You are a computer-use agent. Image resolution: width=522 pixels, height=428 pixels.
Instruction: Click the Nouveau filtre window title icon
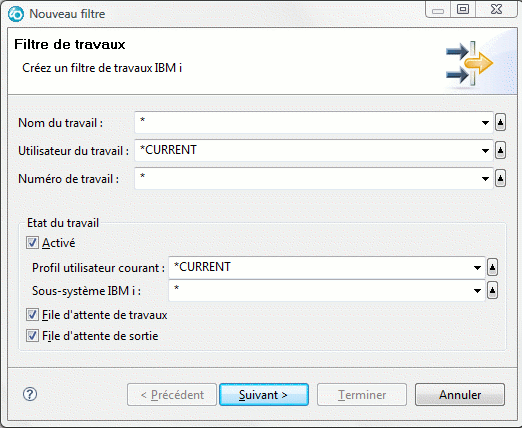[16, 14]
